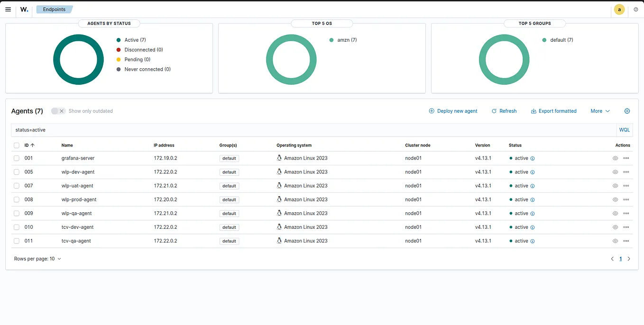Open the hamburger navigation menu
The width and height of the screenshot is (644, 325).
(x=8, y=9)
